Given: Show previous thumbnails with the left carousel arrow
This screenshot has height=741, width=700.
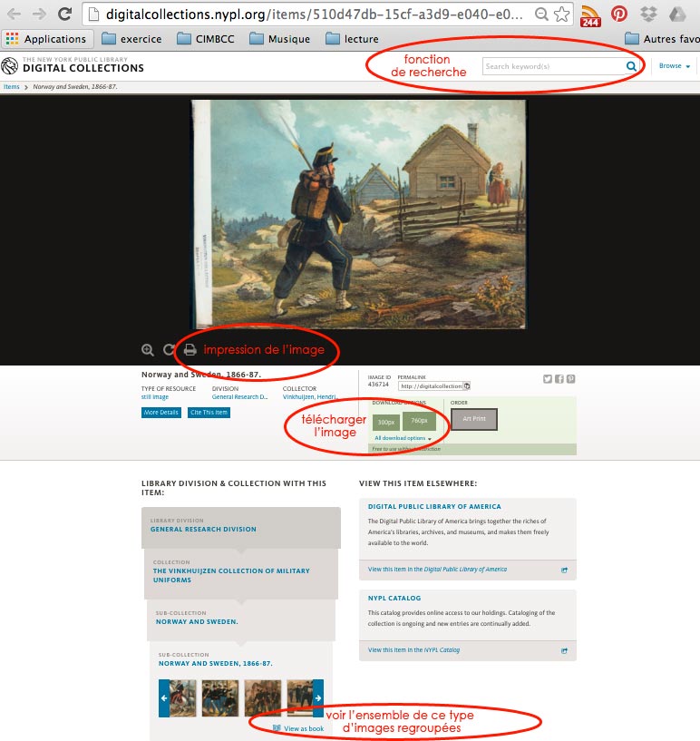Looking at the screenshot, I should tap(164, 698).
